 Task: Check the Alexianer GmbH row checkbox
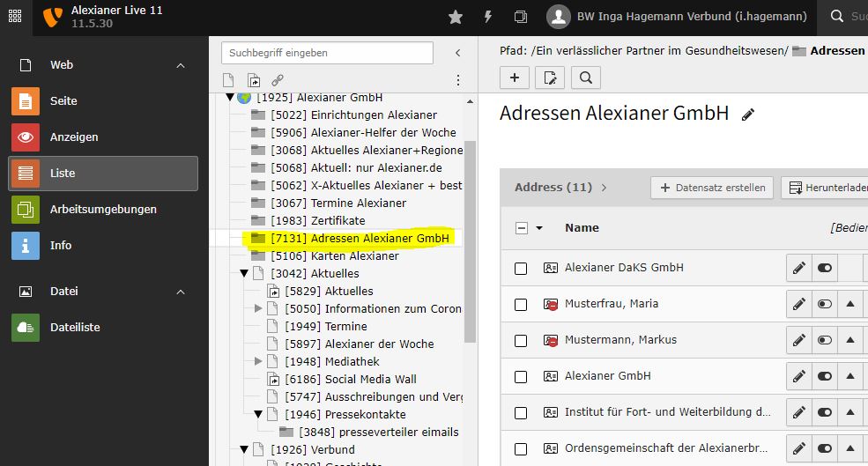click(521, 377)
